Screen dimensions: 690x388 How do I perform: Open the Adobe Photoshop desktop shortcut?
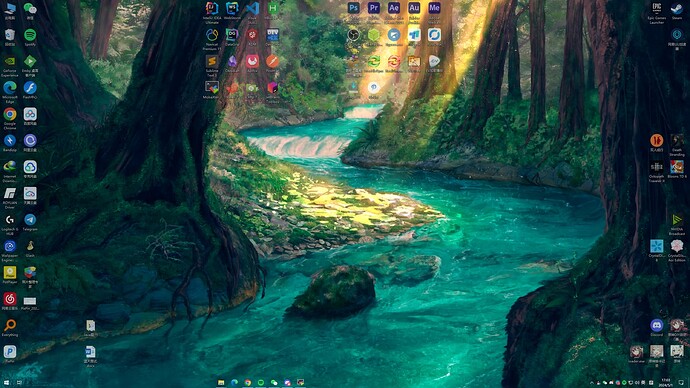pyautogui.click(x=353, y=8)
